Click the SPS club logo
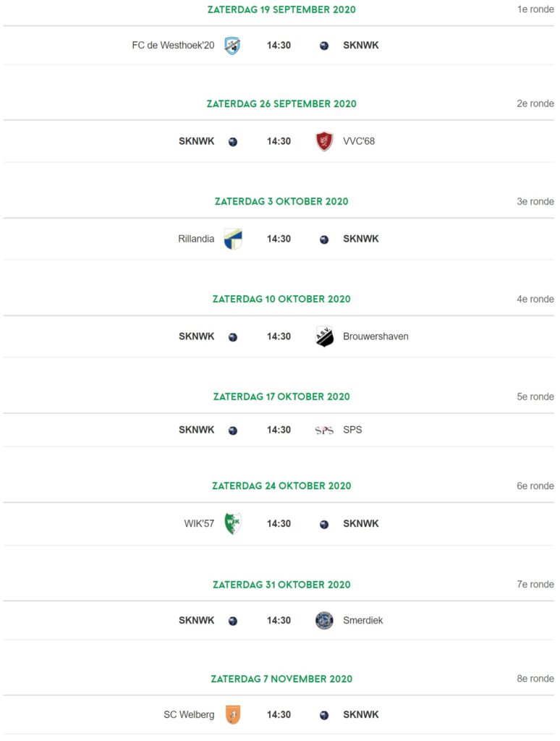 tap(324, 430)
